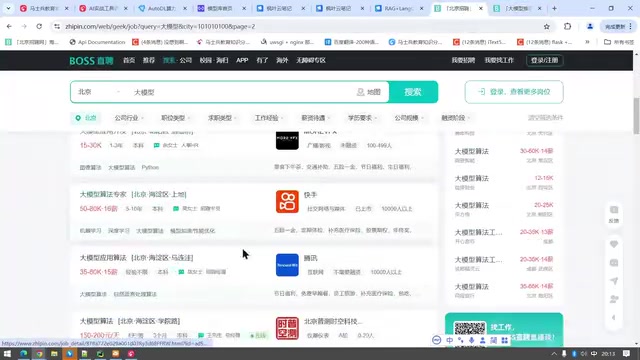
Task: Click the API Documentation bookmark
Action: coord(97,42)
